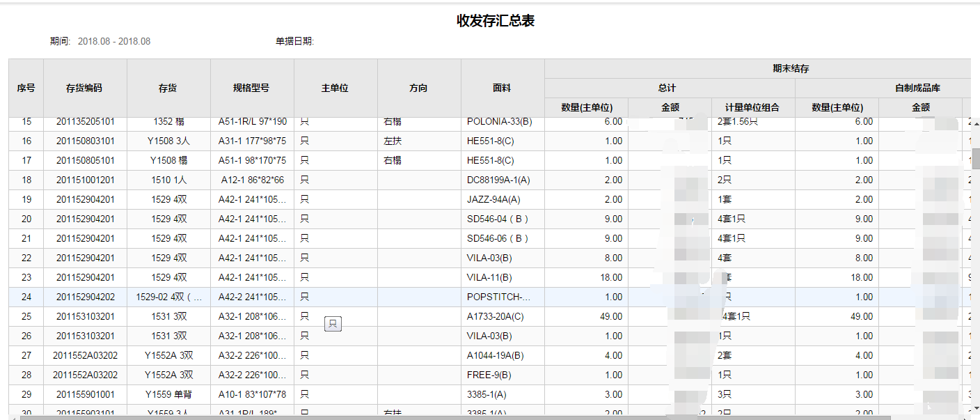This screenshot has height=420, width=980.
Task: Select the 方向 column header
Action: (418, 88)
